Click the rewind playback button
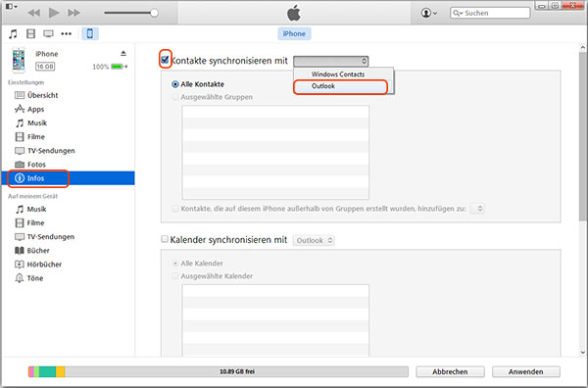This screenshot has height=388, width=588. click(x=34, y=13)
